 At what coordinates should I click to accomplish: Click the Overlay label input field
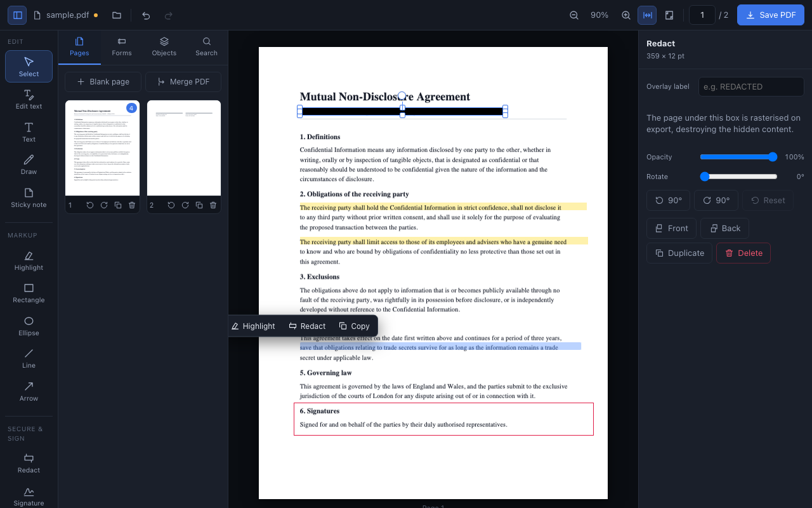click(751, 86)
